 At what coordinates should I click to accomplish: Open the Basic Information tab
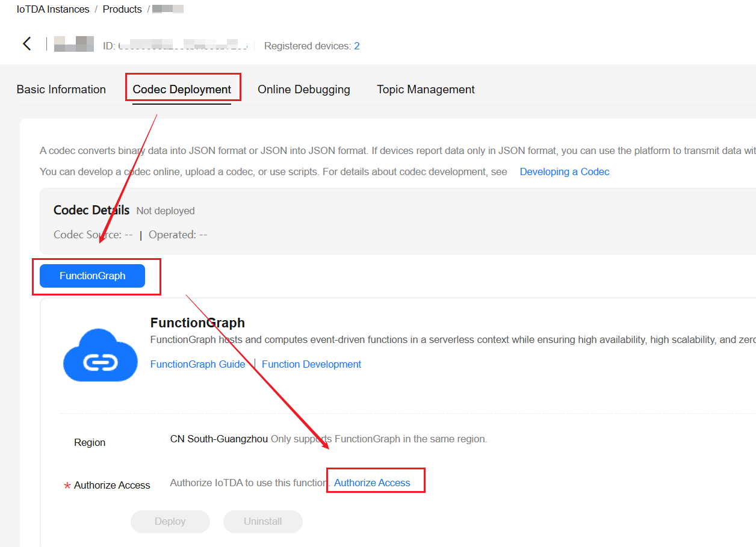point(61,89)
